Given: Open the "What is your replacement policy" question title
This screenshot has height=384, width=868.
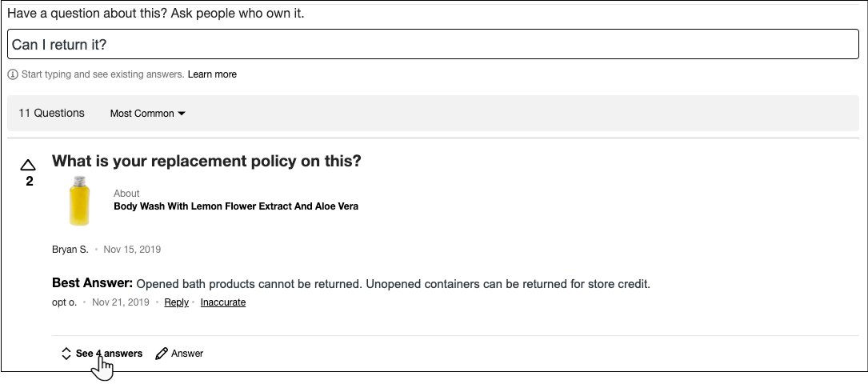Looking at the screenshot, I should 206,161.
